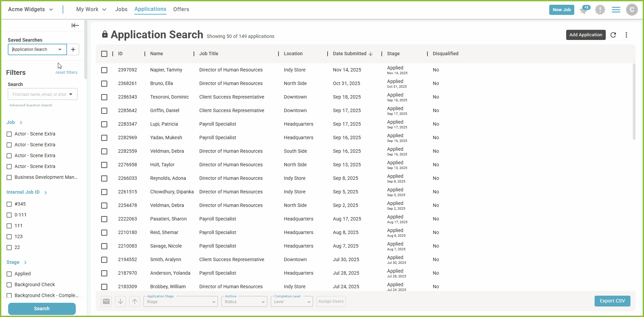
Task: Click the move down arrow icon in the bottom toolbar
Action: pos(120,301)
